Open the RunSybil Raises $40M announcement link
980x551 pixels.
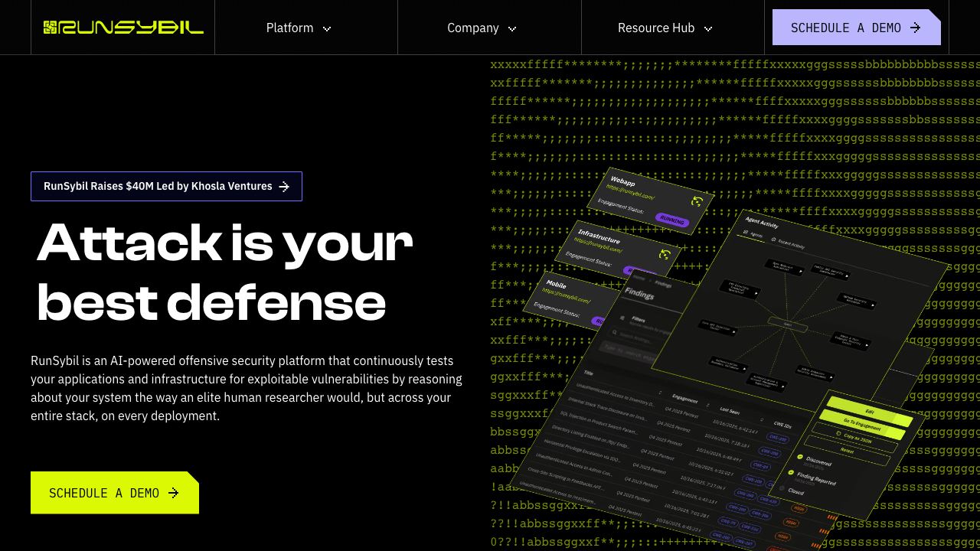[x=166, y=186]
